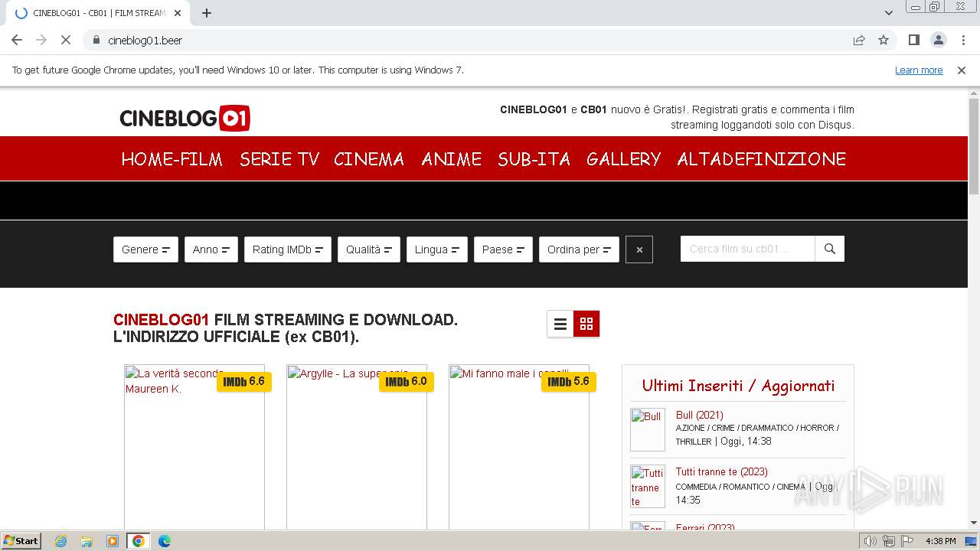Open the Tutti tranne te (2023) link

pyautogui.click(x=722, y=471)
